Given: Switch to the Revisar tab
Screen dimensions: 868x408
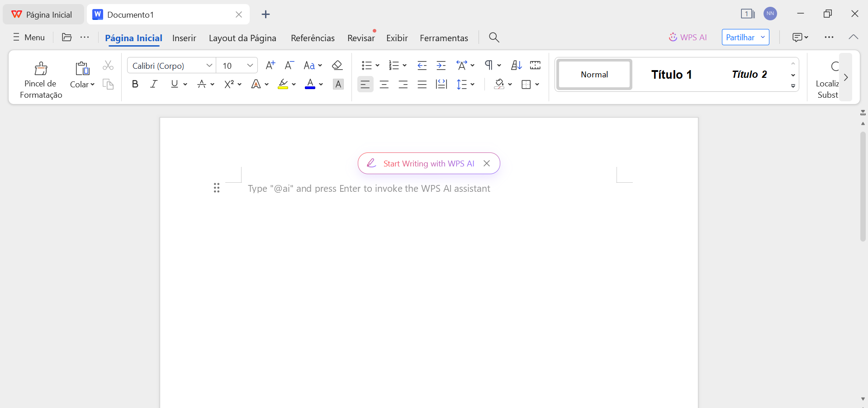Looking at the screenshot, I should [x=361, y=38].
